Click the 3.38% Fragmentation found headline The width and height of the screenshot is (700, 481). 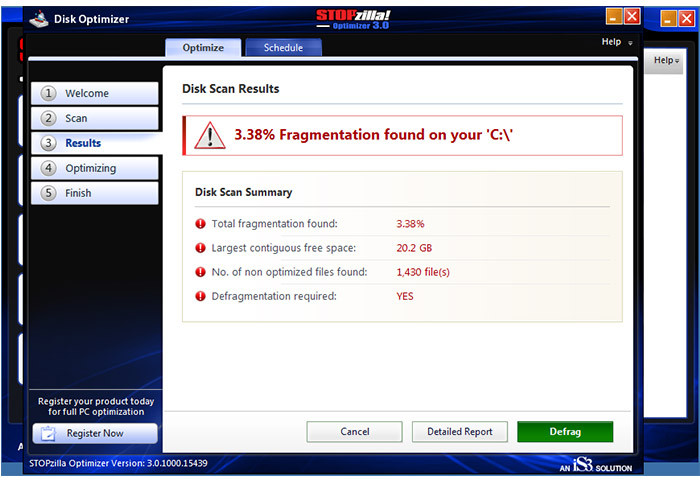[x=374, y=135]
